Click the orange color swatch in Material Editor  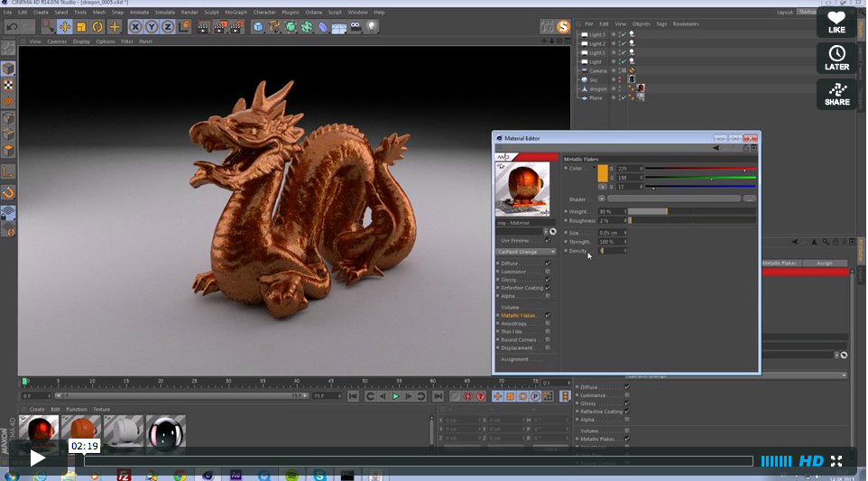click(602, 171)
